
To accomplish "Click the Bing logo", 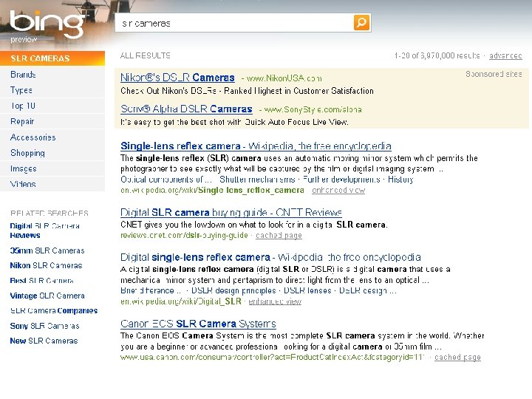I will point(47,24).
